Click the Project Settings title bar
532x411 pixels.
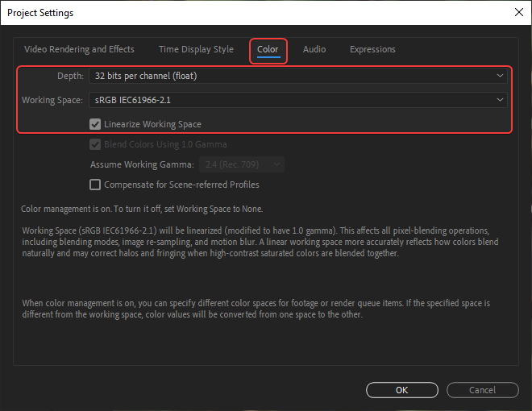point(242,12)
